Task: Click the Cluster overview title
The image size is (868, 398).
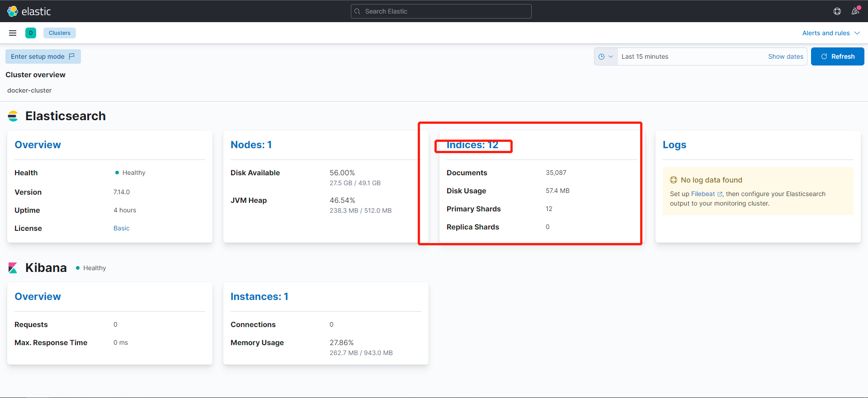Action: coord(35,75)
